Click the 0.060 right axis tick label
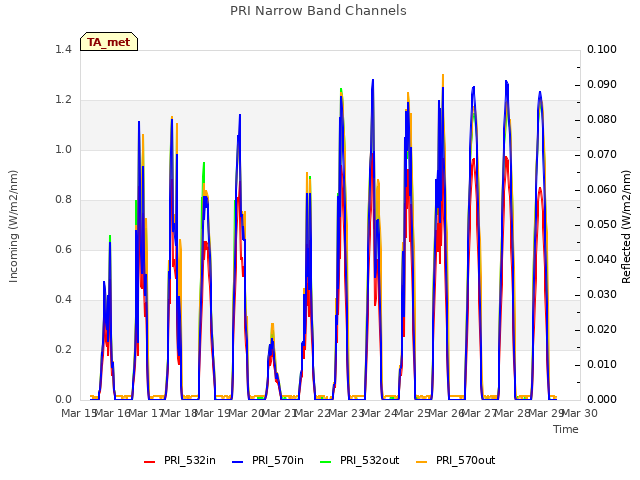The height and width of the screenshot is (480, 640). [x=602, y=190]
